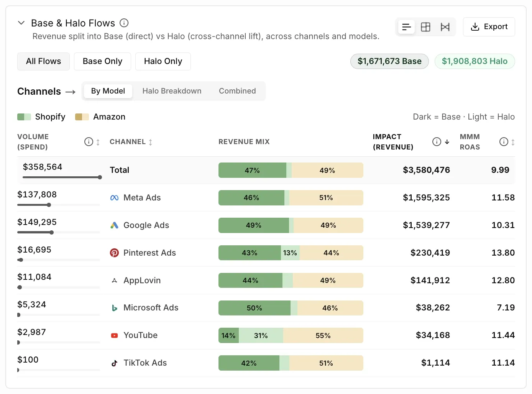This screenshot has width=532, height=394.
Task: Open info tooltip next to Base & Halo Flows
Action: pos(124,23)
